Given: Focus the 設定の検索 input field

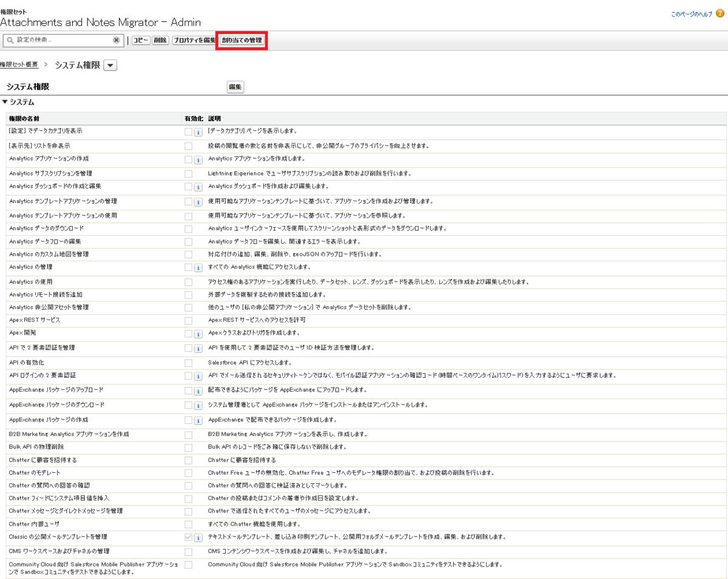Looking at the screenshot, I should (x=63, y=40).
